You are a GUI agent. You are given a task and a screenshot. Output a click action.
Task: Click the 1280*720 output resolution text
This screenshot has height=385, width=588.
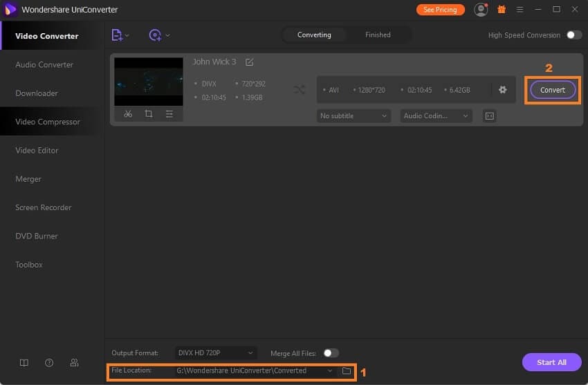371,90
